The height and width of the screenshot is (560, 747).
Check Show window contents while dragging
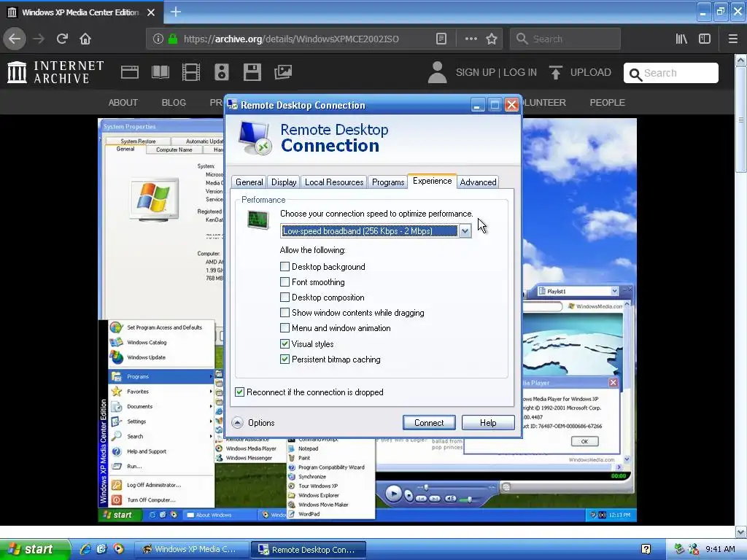(x=285, y=312)
